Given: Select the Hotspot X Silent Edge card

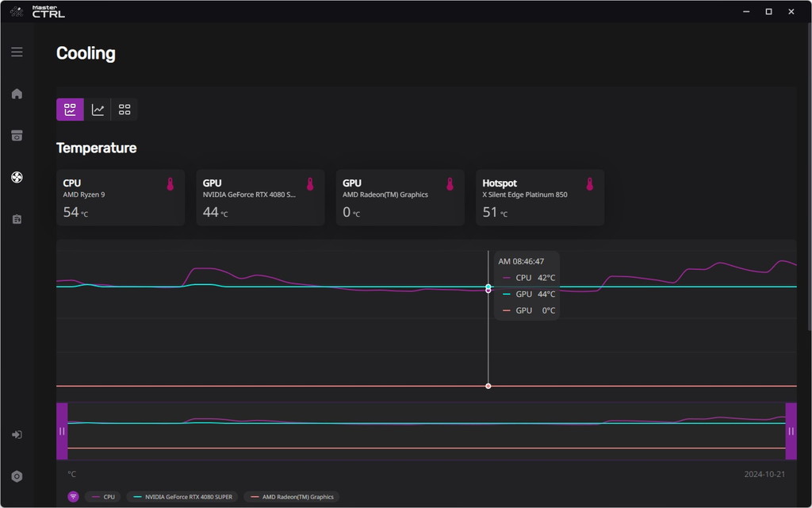Looking at the screenshot, I should [x=540, y=198].
